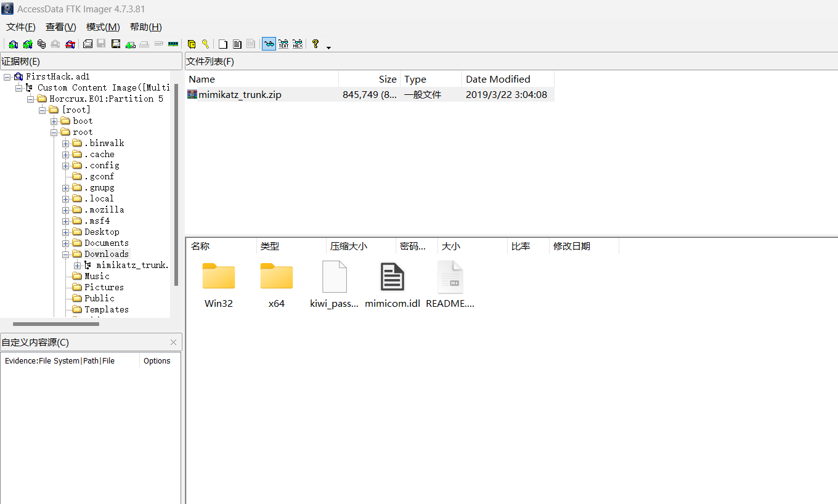The width and height of the screenshot is (838, 504).
Task: Select the mimikatz_trunk.zip row in file list
Action: coord(370,94)
